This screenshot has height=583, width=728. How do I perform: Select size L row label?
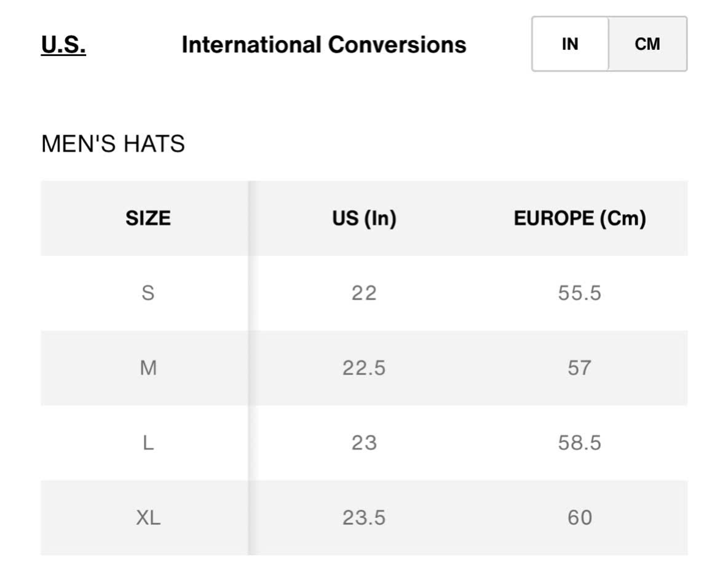tap(148, 443)
